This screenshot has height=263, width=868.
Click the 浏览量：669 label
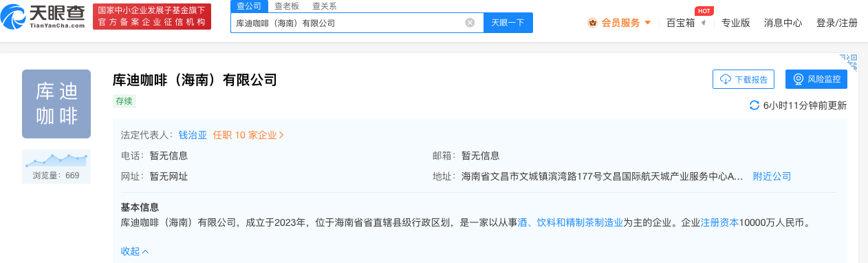[56, 176]
